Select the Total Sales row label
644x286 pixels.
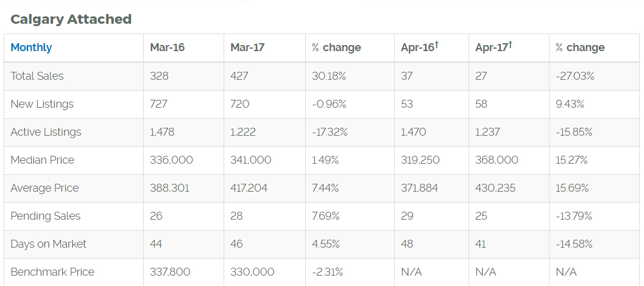point(37,76)
